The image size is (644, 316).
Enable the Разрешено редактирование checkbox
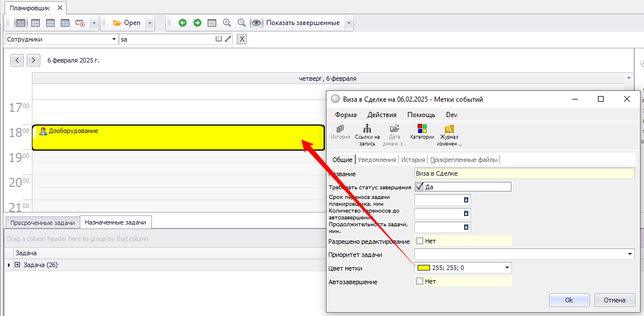(x=420, y=241)
